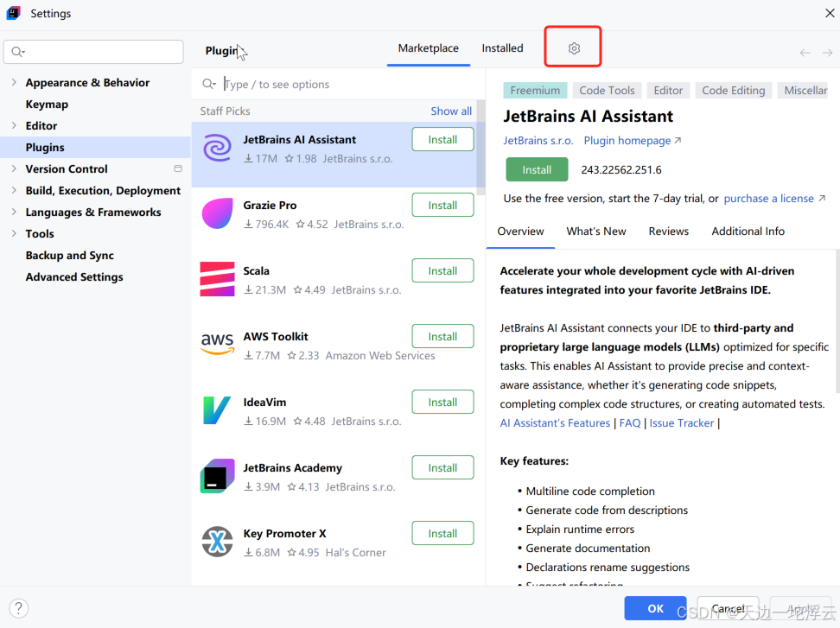Viewport: 840px width, 628px height.
Task: Click the help question mark icon
Action: [x=19, y=608]
